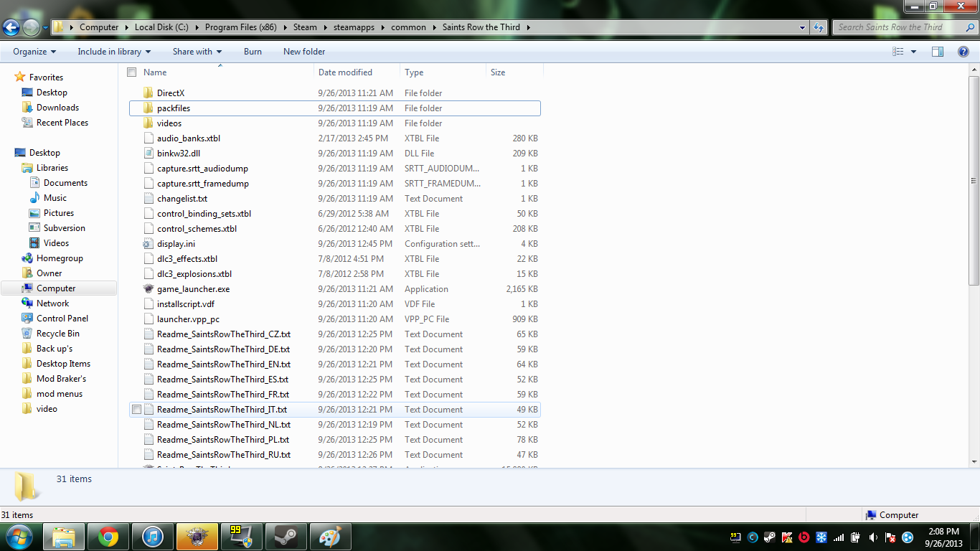The height and width of the screenshot is (551, 980).
Task: Open Paint from the taskbar
Action: [x=331, y=537]
